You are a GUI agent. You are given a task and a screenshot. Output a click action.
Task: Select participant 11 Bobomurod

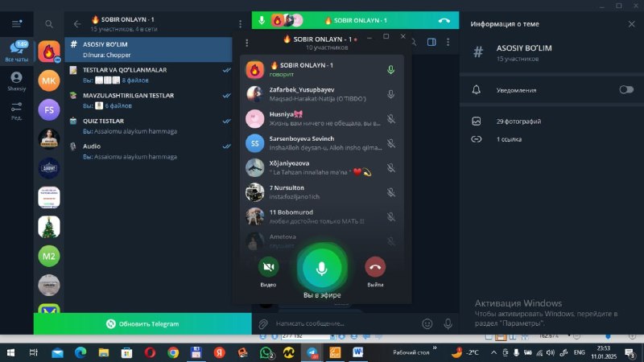(321, 216)
